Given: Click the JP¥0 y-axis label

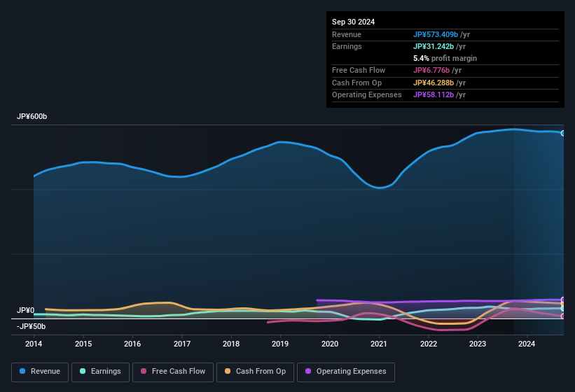Looking at the screenshot, I should pos(25,310).
